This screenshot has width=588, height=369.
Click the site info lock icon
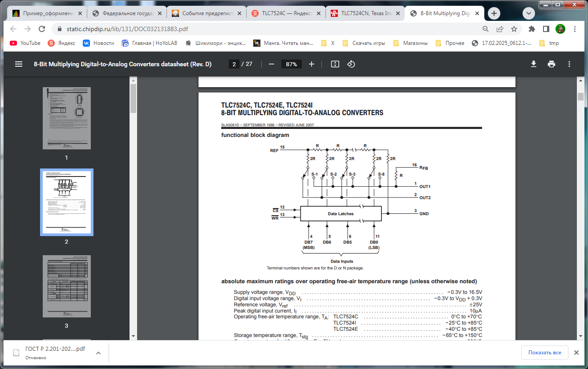59,29
